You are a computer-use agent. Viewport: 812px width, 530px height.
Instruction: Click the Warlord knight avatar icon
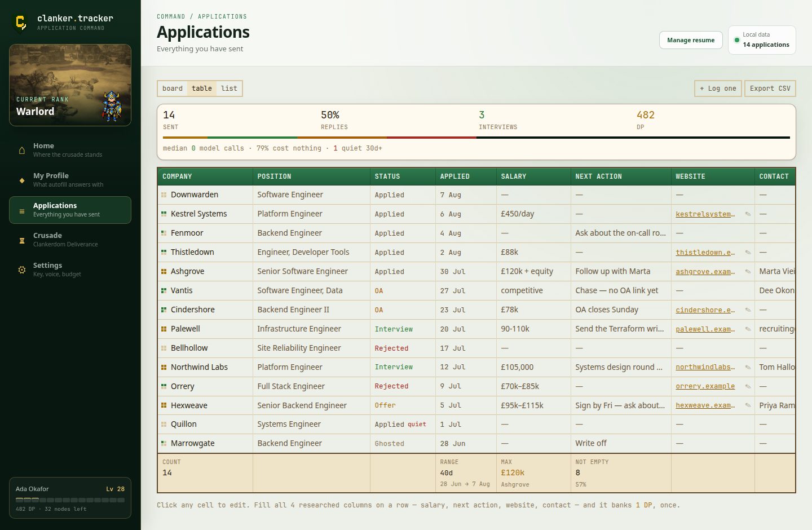(x=112, y=106)
